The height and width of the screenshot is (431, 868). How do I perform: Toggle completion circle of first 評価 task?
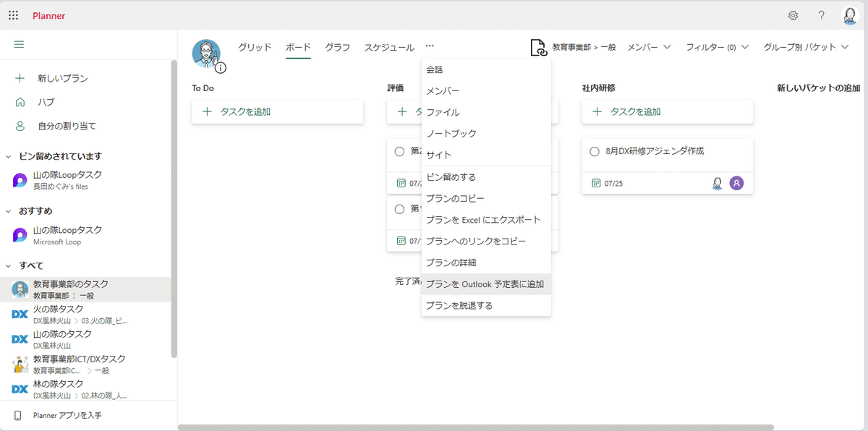tap(399, 152)
